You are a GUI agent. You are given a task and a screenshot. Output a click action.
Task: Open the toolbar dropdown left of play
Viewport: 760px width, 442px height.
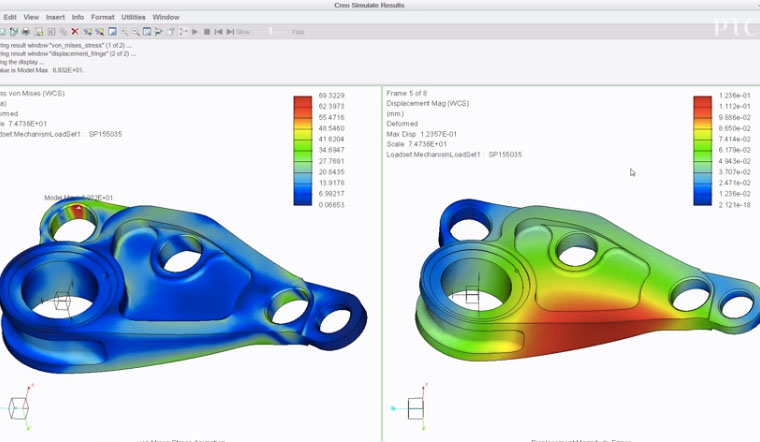tap(183, 32)
